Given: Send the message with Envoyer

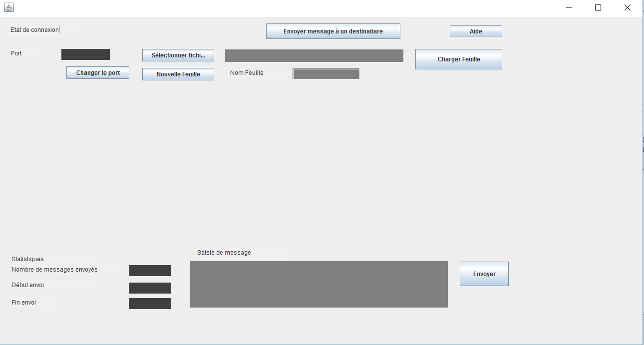Looking at the screenshot, I should (483, 274).
